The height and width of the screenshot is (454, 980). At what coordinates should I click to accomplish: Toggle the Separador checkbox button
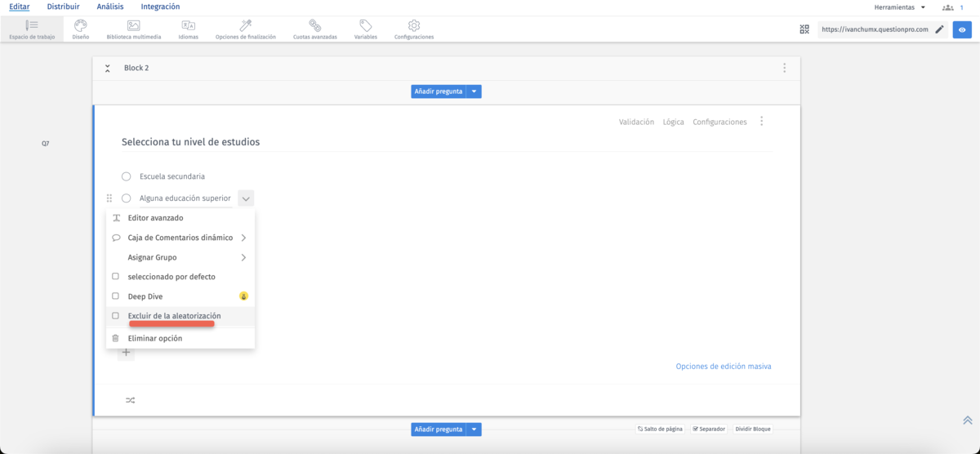click(x=708, y=429)
